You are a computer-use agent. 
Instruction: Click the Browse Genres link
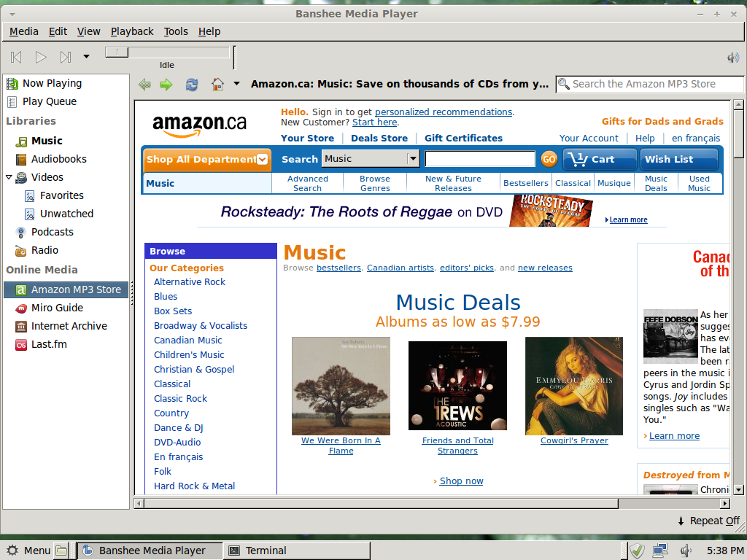(x=375, y=183)
